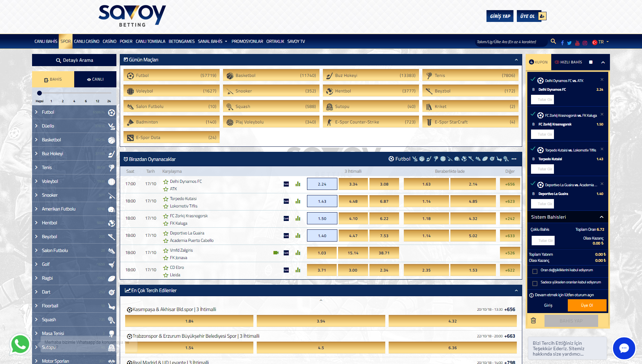Click live video camera icon for Vmfd Zalgiris
The height and width of the screenshot is (364, 642).
coord(276,253)
